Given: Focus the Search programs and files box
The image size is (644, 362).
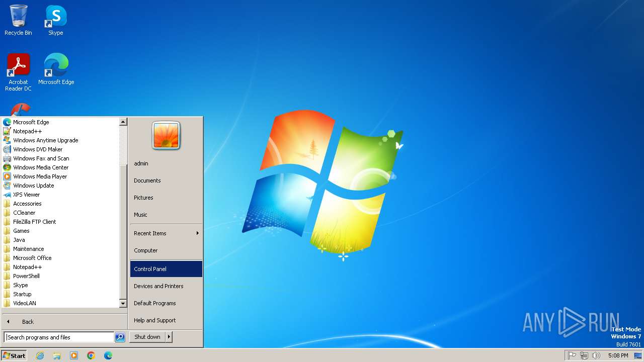Looking at the screenshot, I should tap(59, 337).
